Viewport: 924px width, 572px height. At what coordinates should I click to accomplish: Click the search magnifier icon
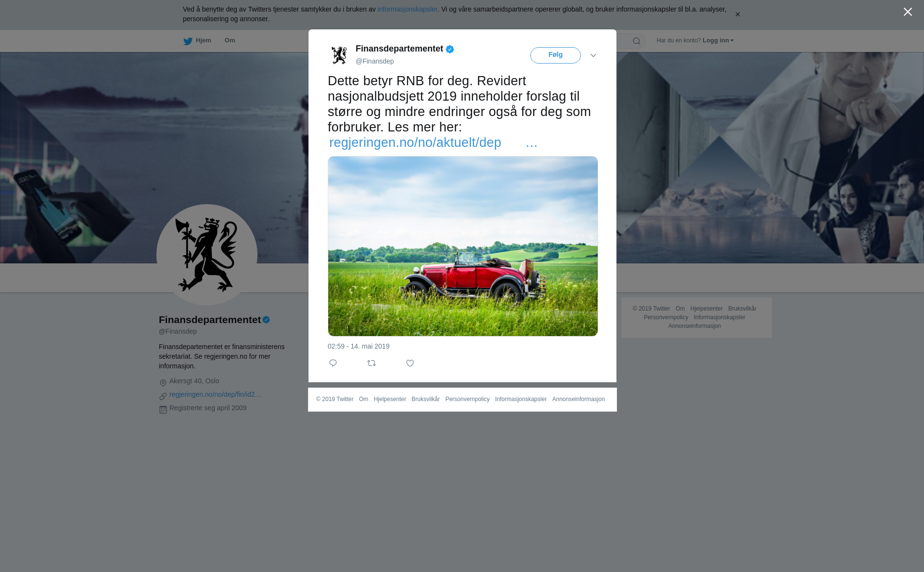(x=637, y=41)
